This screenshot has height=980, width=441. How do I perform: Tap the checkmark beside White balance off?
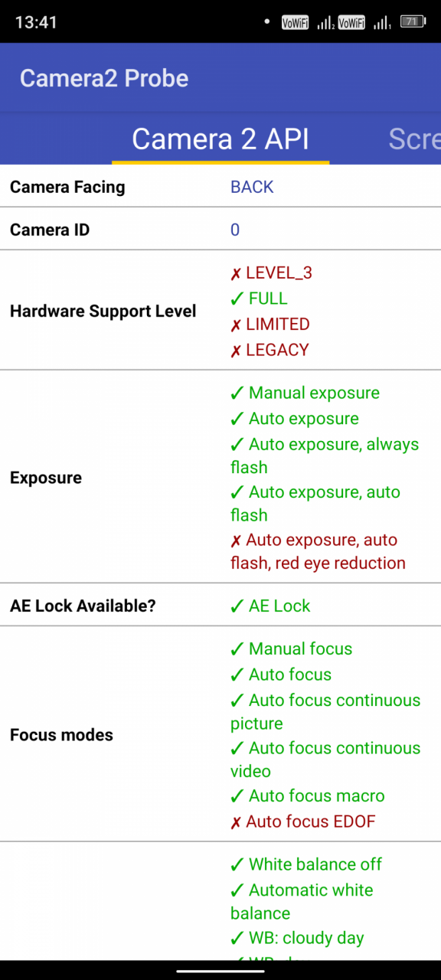237,865
